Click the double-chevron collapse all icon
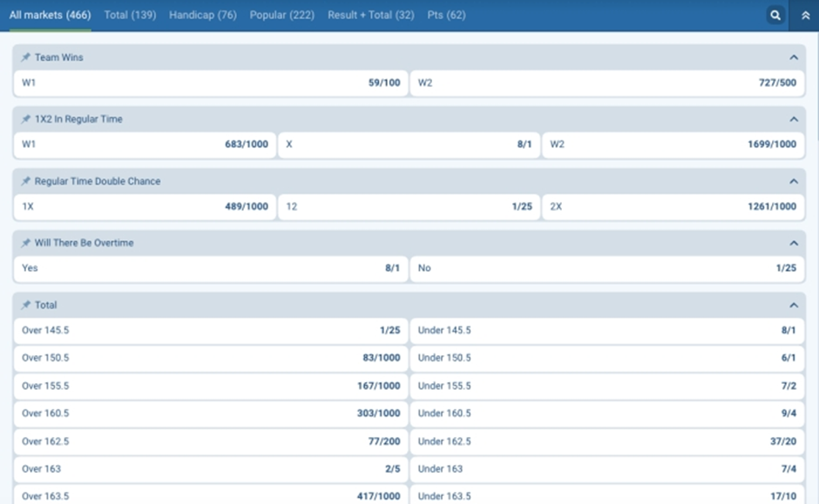 (804, 16)
